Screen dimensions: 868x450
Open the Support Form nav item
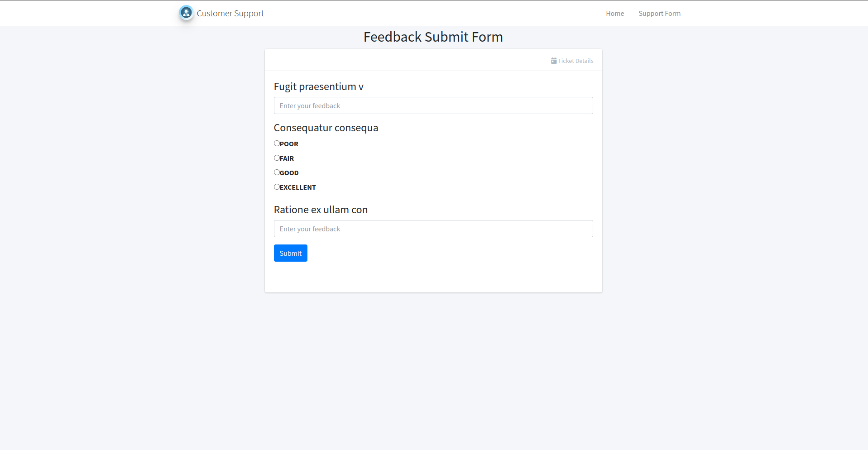click(659, 14)
